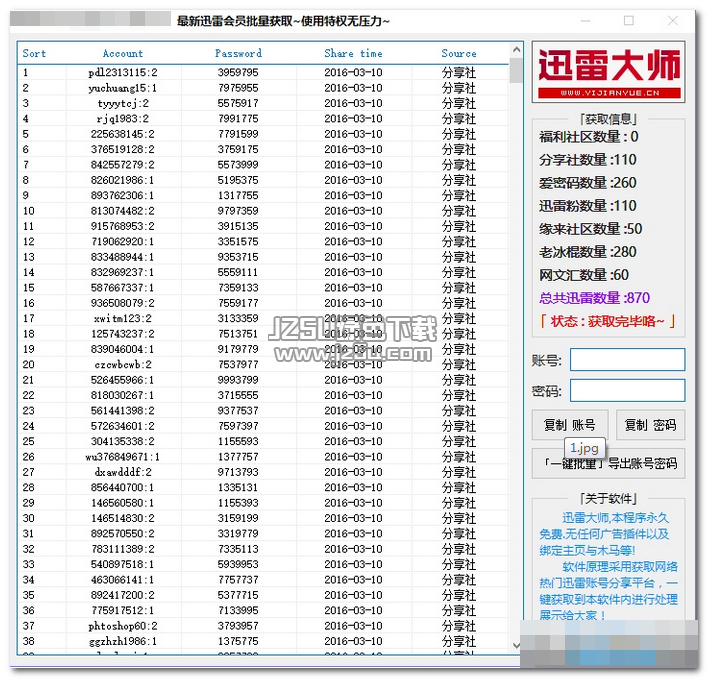The width and height of the screenshot is (707, 679).
Task: Click 缘来社区数量 :50 label
Action: coord(591,229)
